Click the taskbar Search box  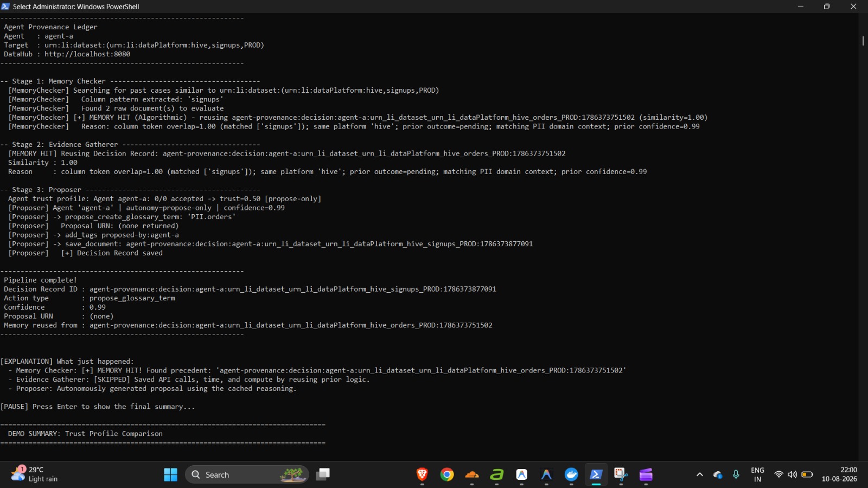pos(247,474)
